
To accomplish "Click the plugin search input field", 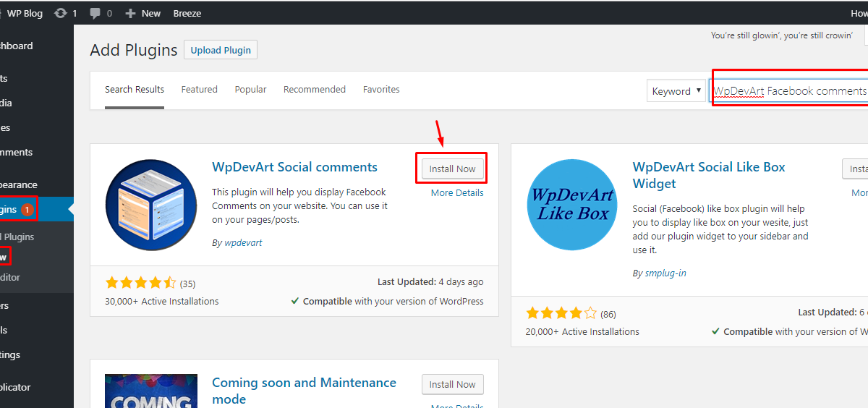I will [790, 91].
